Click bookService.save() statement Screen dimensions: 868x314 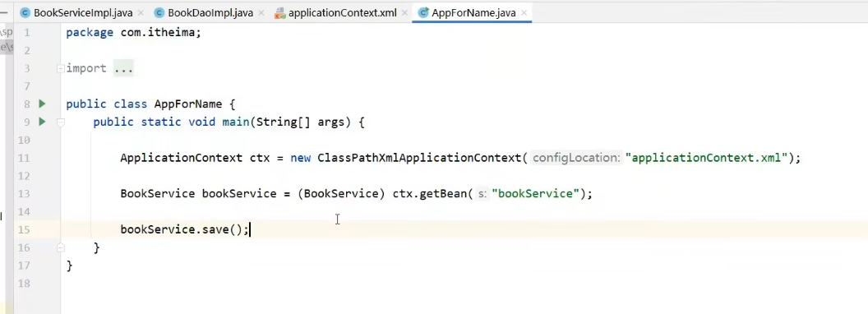[184, 229]
